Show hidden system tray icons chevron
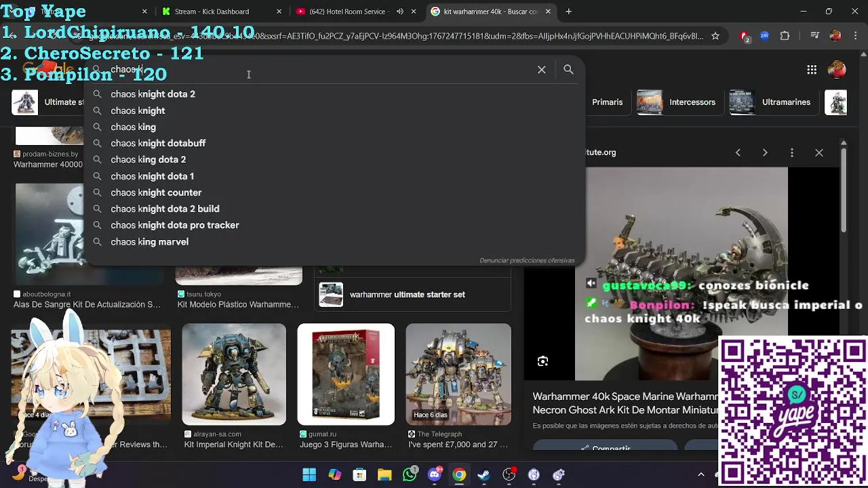 [x=701, y=474]
